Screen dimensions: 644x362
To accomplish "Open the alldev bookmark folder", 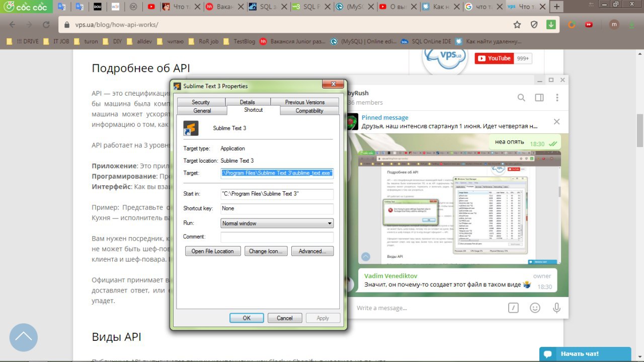I will pos(139,41).
